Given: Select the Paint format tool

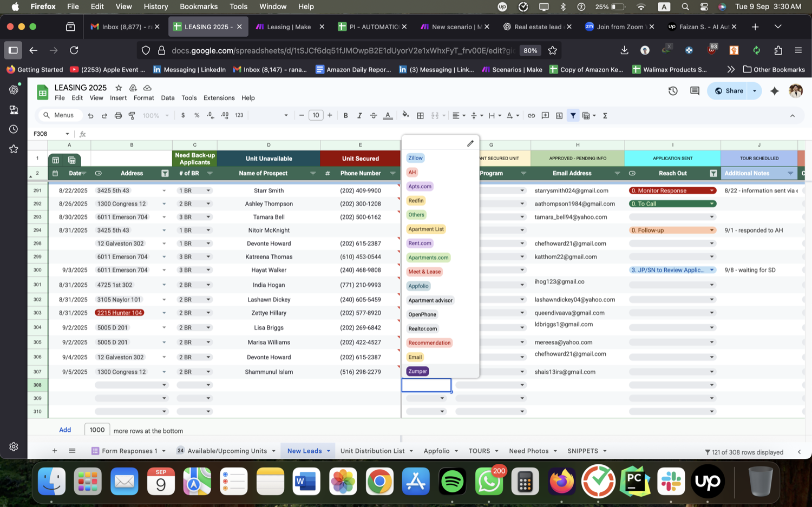Looking at the screenshot, I should click(132, 115).
